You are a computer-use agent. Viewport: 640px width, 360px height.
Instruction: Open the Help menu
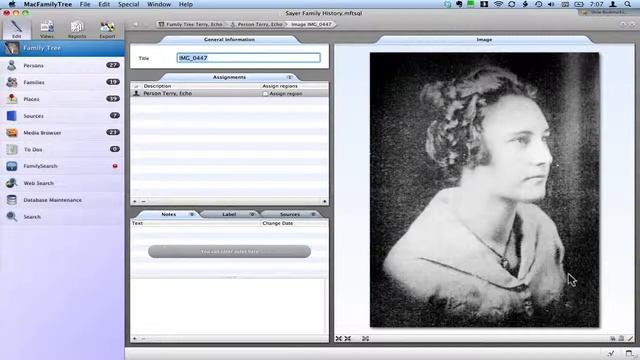coord(186,4)
